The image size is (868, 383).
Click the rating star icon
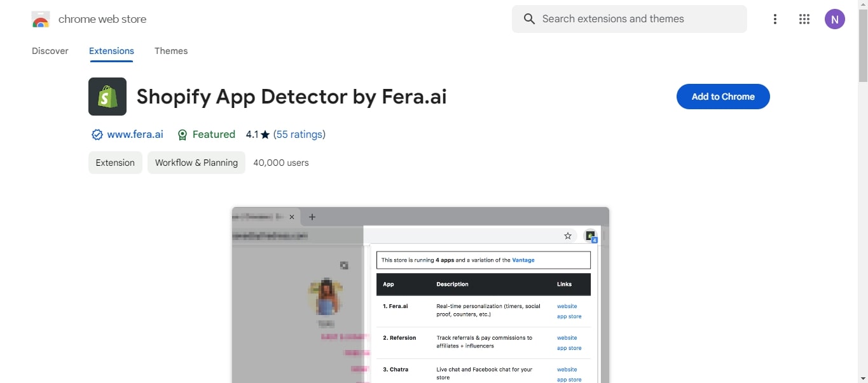point(265,135)
